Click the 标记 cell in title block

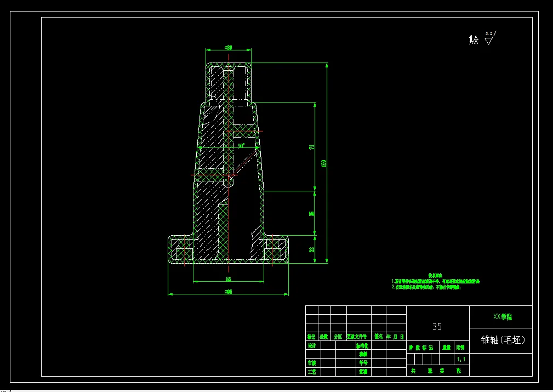(x=311, y=337)
